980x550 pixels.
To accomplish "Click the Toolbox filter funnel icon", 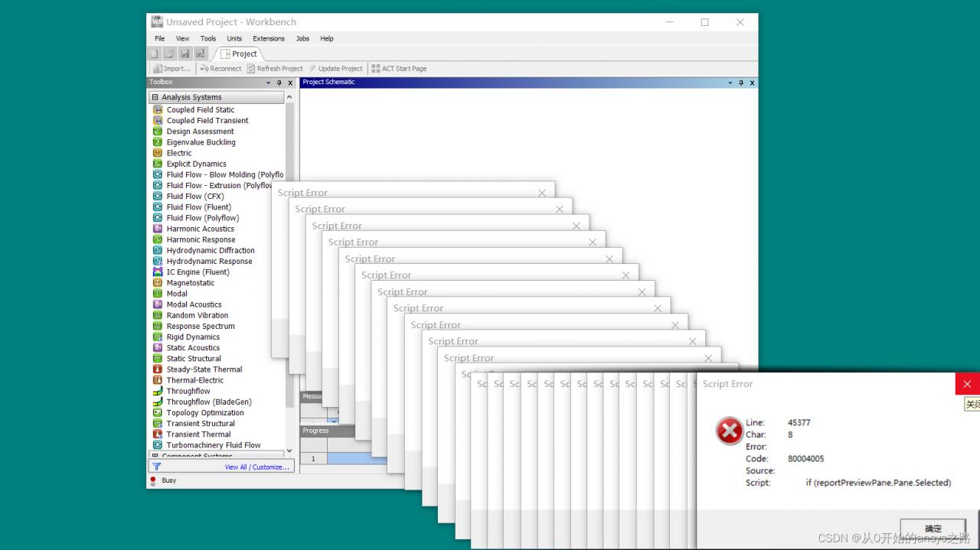I will 156,466.
